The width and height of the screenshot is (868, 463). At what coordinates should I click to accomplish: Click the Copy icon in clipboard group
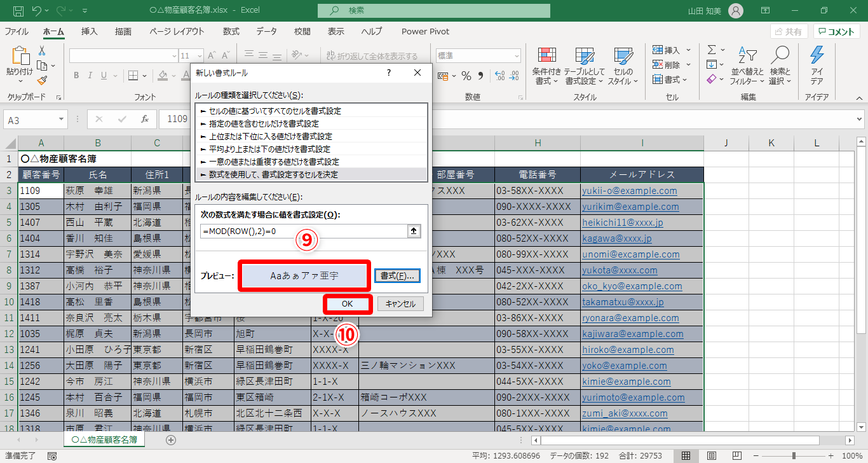(x=42, y=66)
